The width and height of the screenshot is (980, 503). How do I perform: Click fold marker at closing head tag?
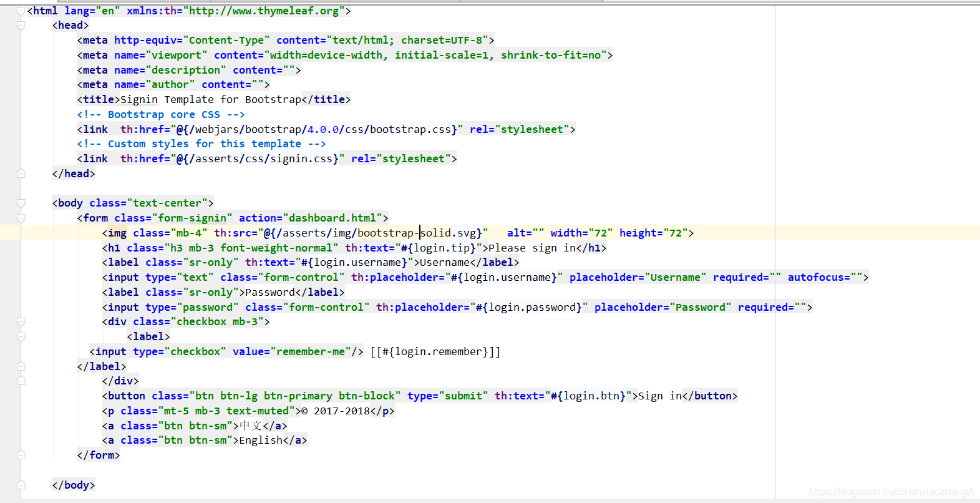pos(21,173)
